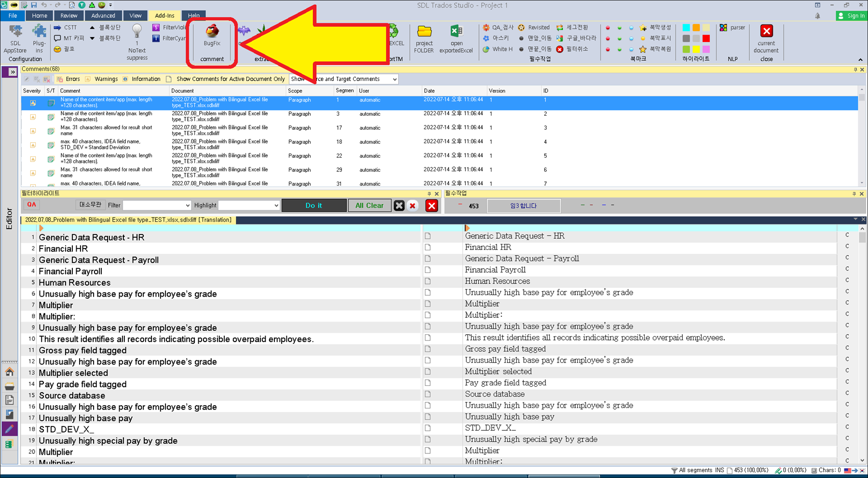The image size is (868, 478).
Task: Click the batman icon in quick access toolbar
Action: coord(14,5)
